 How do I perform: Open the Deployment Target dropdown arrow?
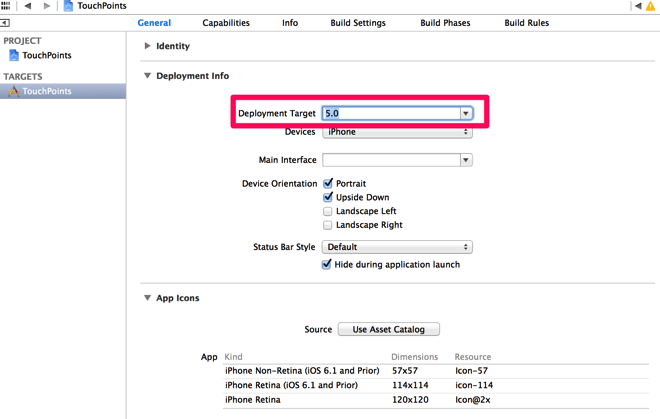click(466, 113)
